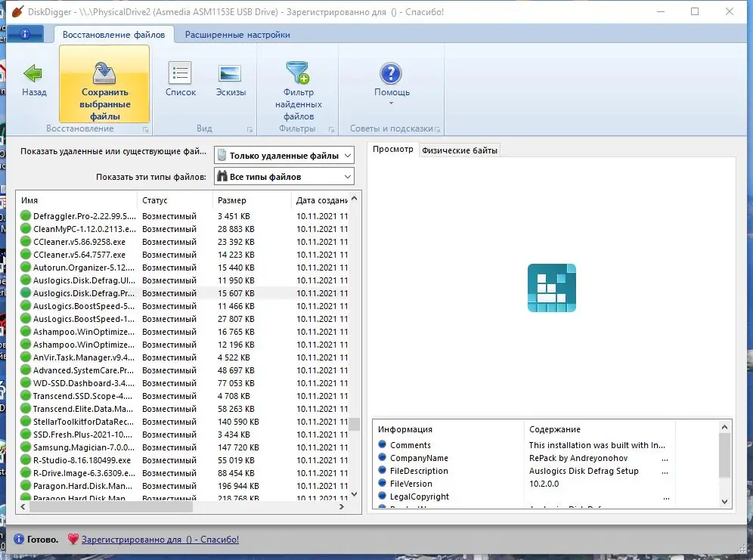Sort file list by Статус column
This screenshot has height=560, width=753.
coord(175,200)
